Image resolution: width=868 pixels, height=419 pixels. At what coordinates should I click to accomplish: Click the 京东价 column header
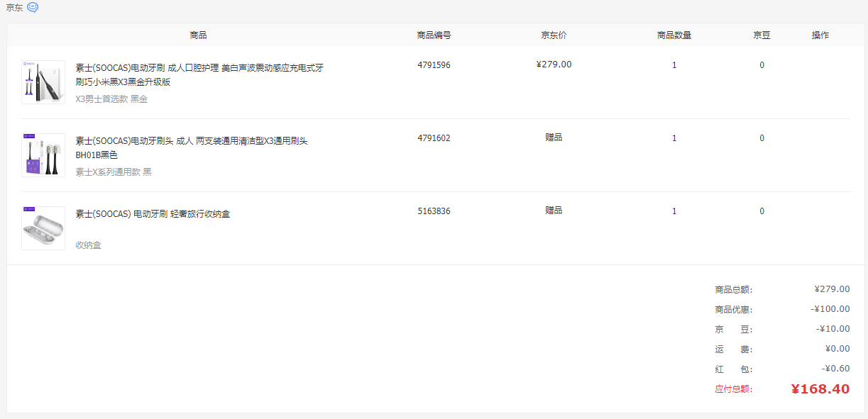click(x=554, y=35)
